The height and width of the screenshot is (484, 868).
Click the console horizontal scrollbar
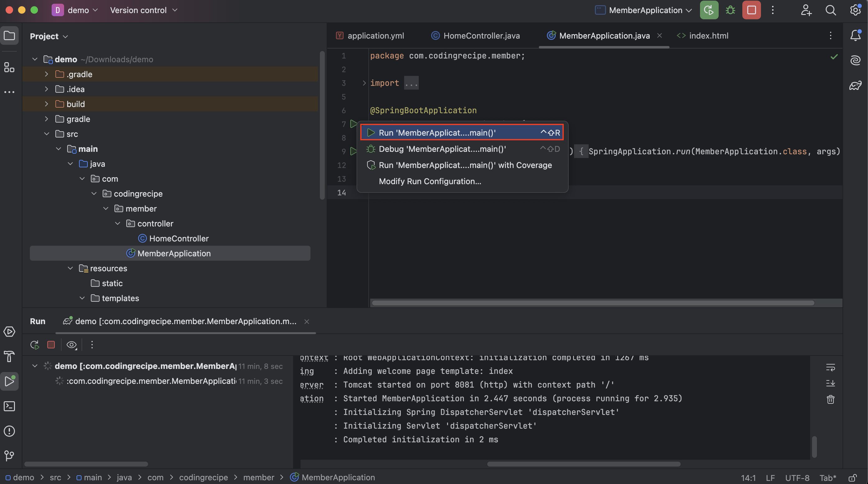click(584, 464)
